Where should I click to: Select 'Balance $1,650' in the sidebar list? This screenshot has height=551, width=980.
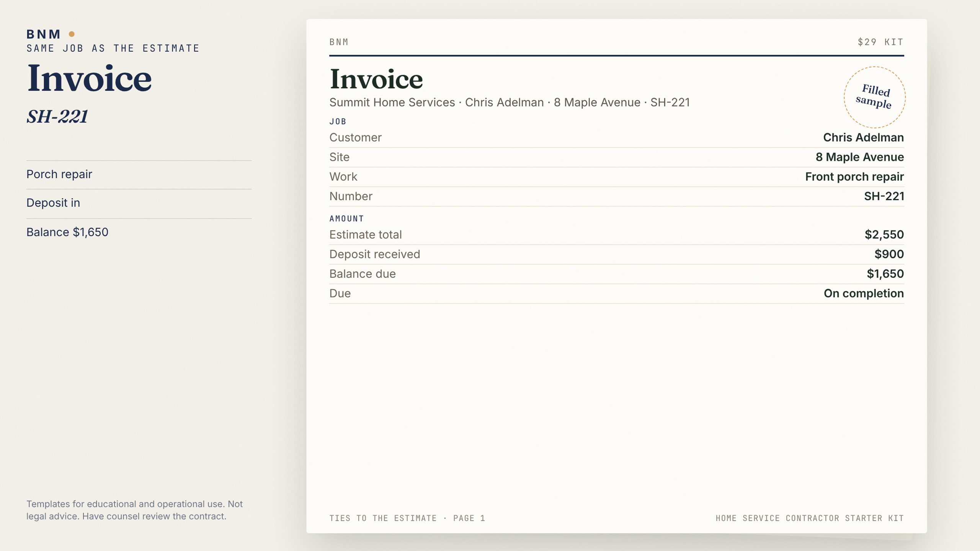click(x=67, y=232)
